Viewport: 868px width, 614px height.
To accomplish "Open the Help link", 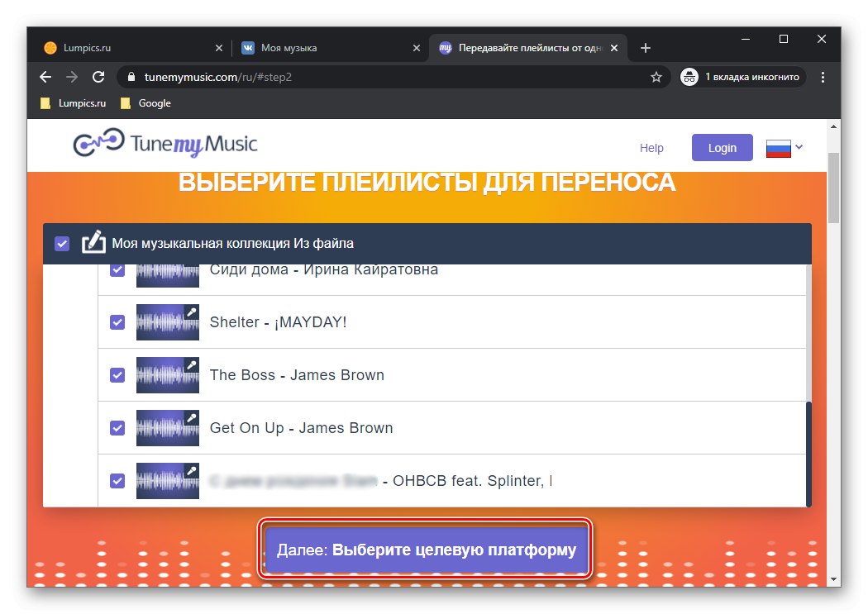I will [651, 147].
